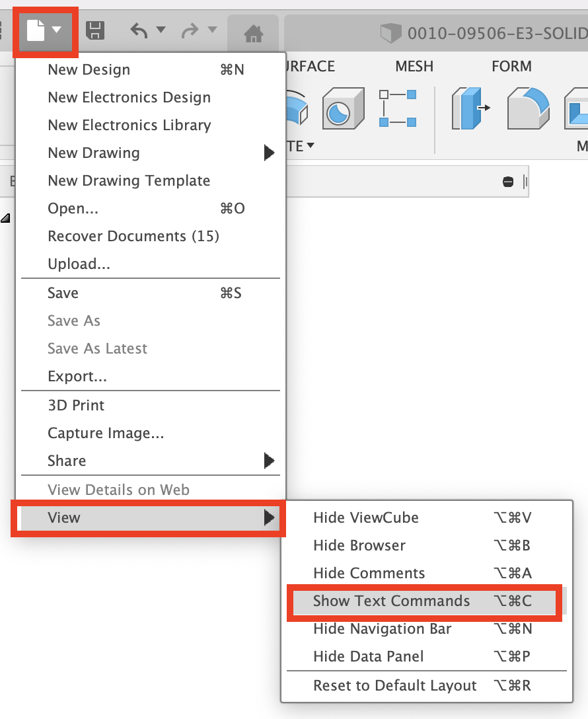Click the Undo arrow icon
The width and height of the screenshot is (588, 719).
(139, 31)
